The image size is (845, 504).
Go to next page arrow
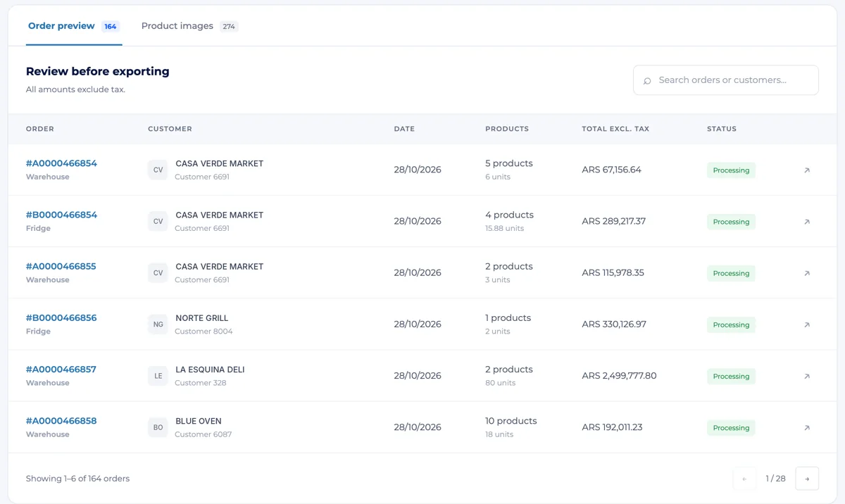pyautogui.click(x=807, y=479)
